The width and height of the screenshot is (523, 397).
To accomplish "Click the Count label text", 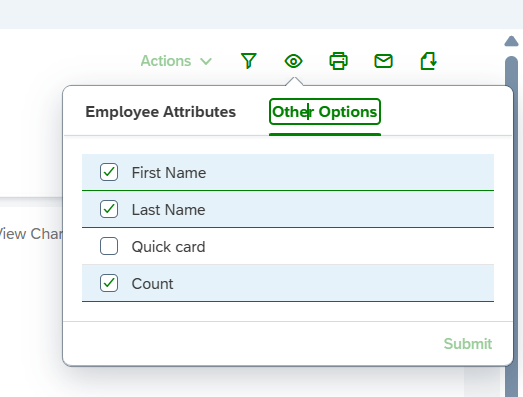I will point(152,284).
